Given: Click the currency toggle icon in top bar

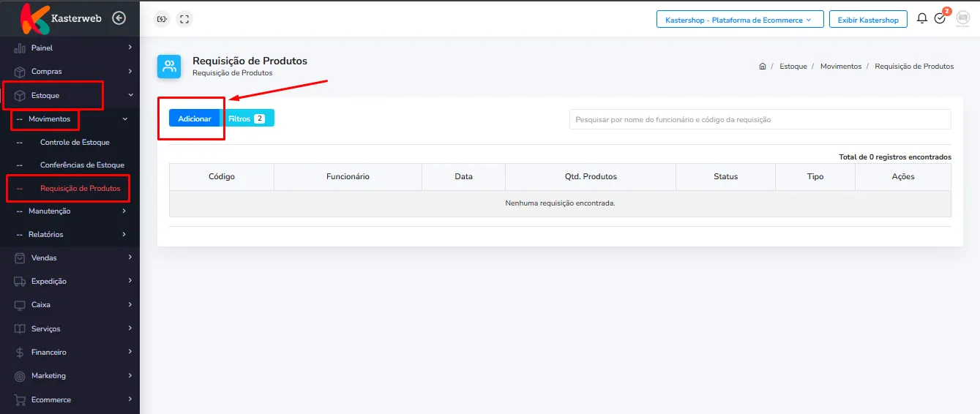Looking at the screenshot, I should tap(162, 20).
